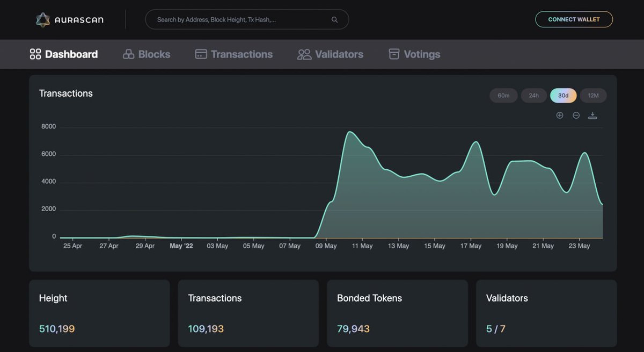This screenshot has height=352, width=644.
Task: Click the Votings box icon
Action: pyautogui.click(x=394, y=54)
